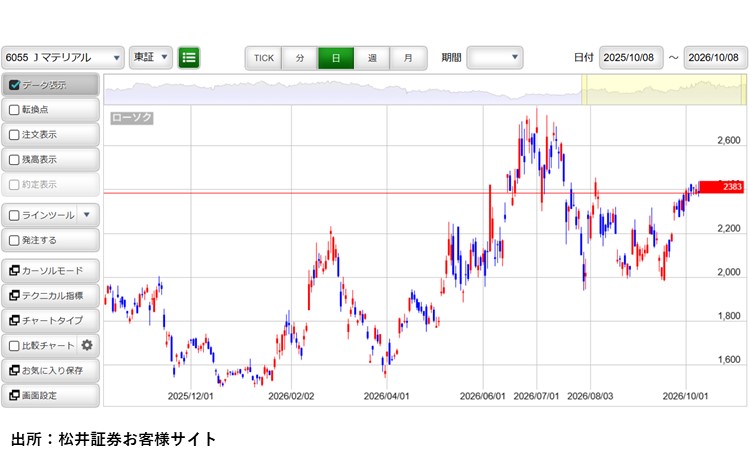Open the 東証 market dropdown
Viewport: 750px width, 454px height.
151,57
